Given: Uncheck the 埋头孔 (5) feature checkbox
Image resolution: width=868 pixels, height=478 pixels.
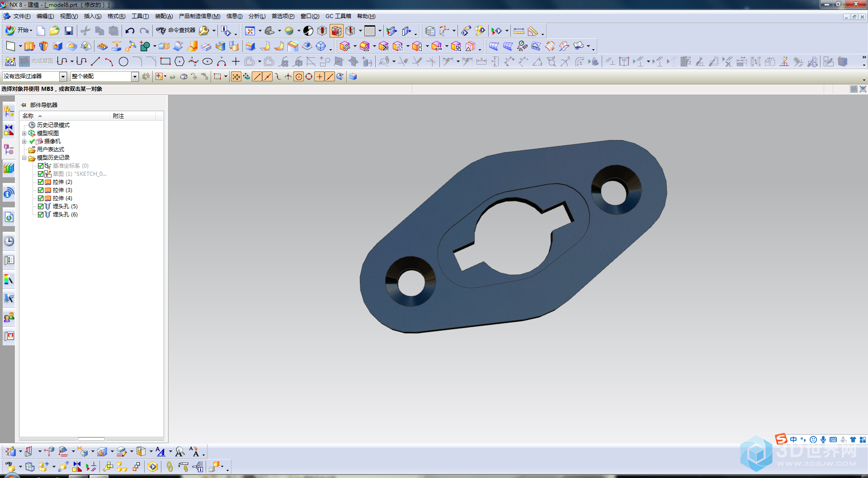Looking at the screenshot, I should pos(41,206).
